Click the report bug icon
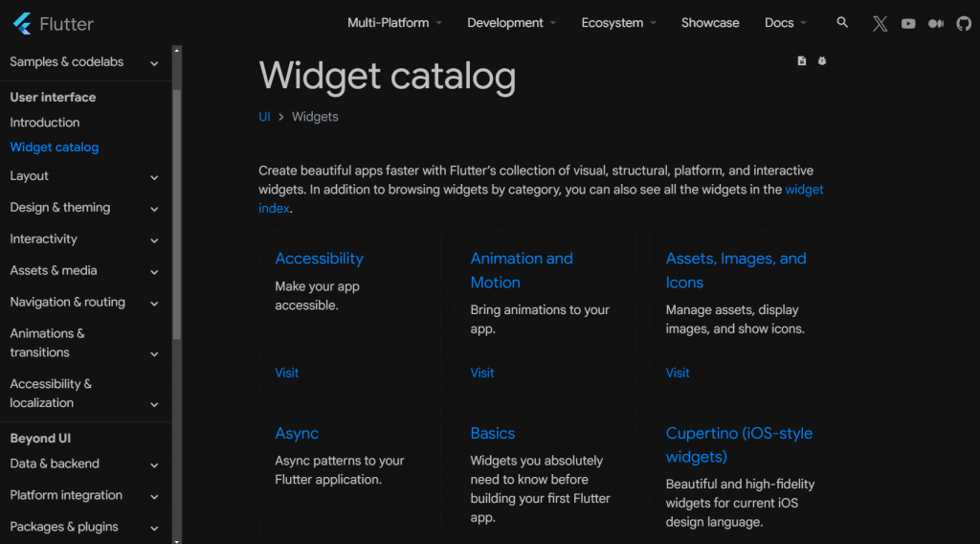The image size is (980, 544). point(822,60)
